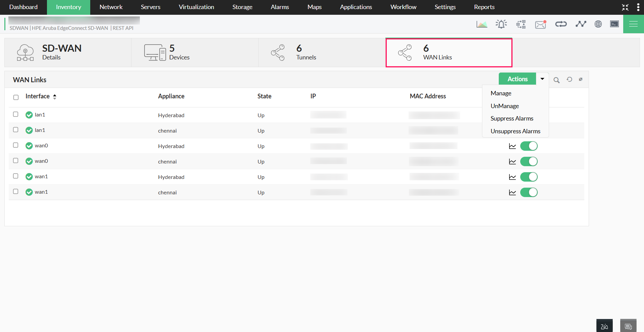Open the Applications tab
This screenshot has height=332, width=644.
(x=356, y=7)
